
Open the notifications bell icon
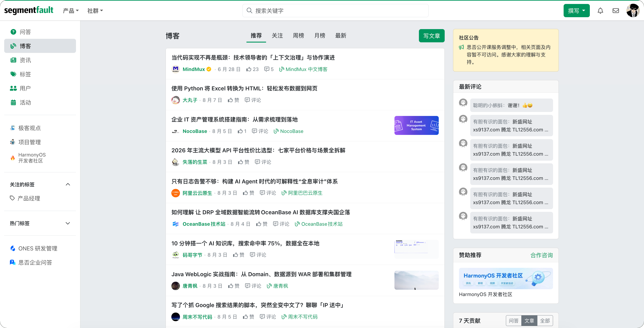coord(600,11)
